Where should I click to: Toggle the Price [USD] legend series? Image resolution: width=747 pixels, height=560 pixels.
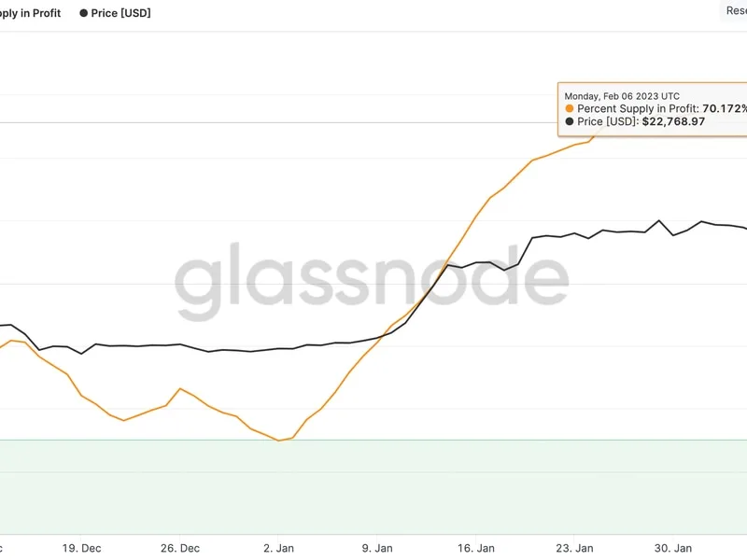pyautogui.click(x=115, y=13)
